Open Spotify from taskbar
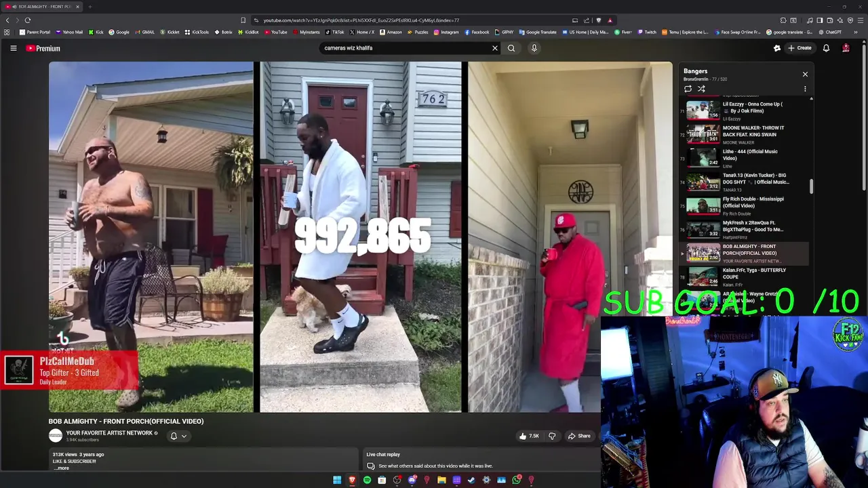 click(367, 480)
